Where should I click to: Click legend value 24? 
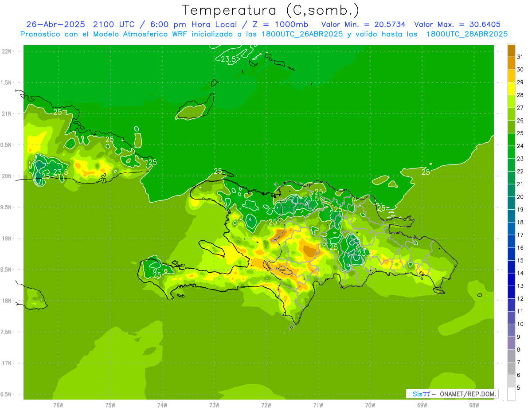[520, 146]
